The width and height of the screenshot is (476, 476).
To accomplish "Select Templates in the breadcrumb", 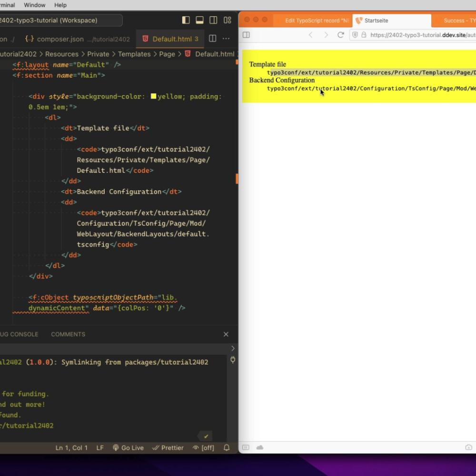I will tap(134, 54).
